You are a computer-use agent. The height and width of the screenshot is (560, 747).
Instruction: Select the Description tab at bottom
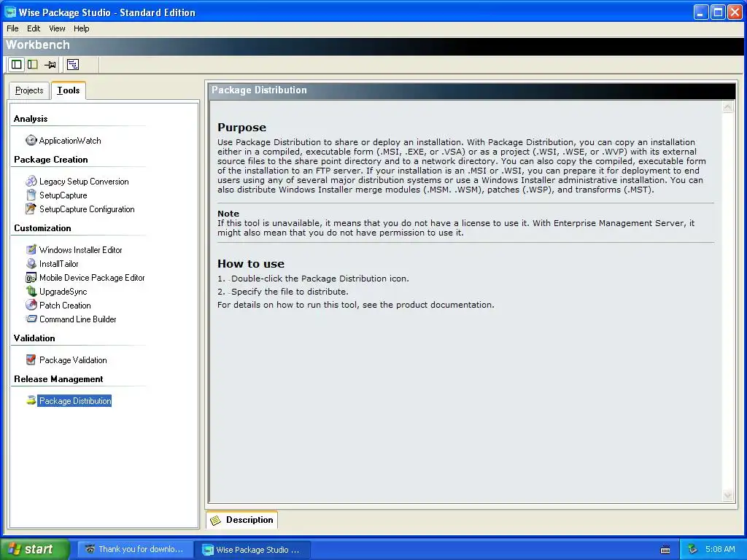click(x=242, y=520)
